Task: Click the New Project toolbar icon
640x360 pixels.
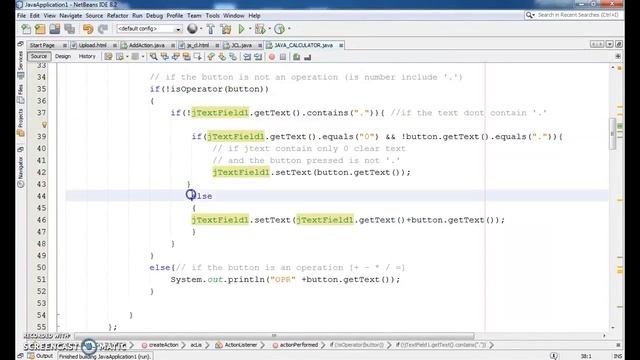Action: [40, 29]
